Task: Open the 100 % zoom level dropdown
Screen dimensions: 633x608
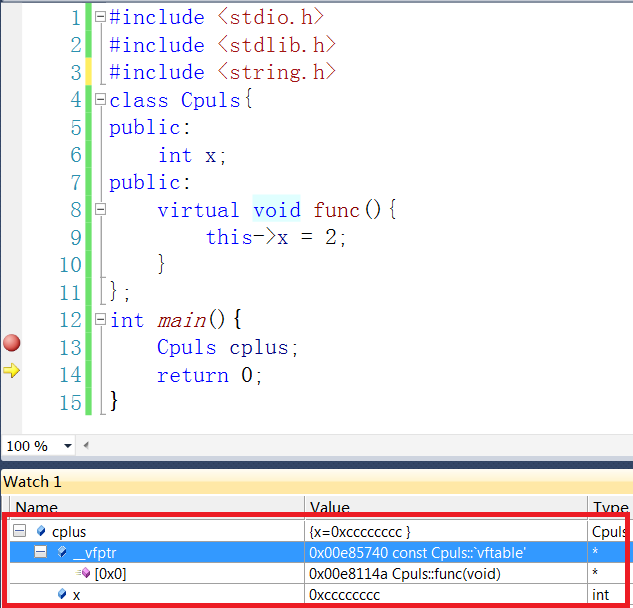Action: (68, 446)
